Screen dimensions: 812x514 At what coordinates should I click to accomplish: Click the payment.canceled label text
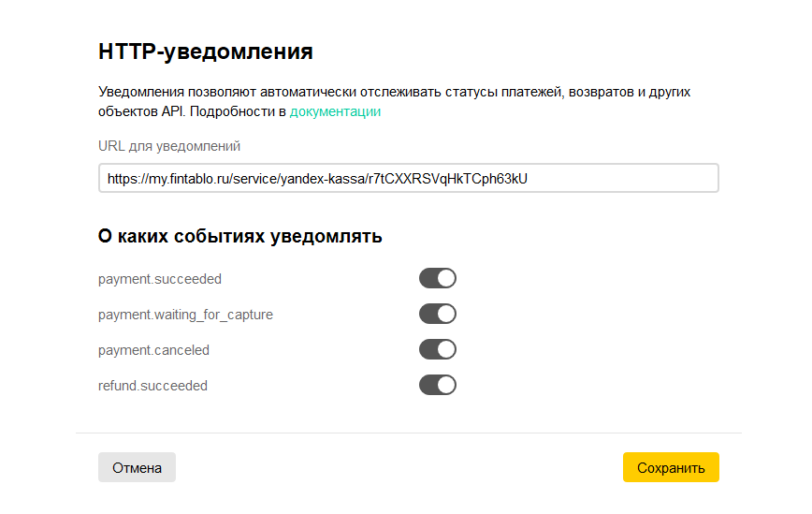tap(153, 350)
